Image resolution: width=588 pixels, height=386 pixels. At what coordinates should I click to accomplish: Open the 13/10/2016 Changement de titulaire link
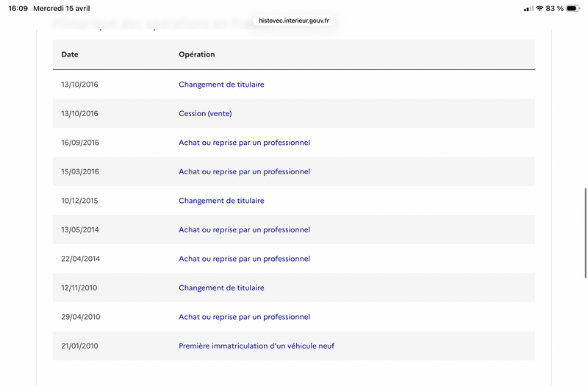[221, 85]
